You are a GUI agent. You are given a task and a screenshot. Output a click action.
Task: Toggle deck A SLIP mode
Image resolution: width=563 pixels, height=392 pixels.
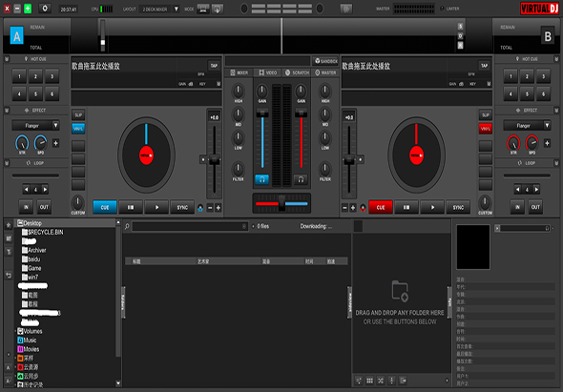[78, 114]
